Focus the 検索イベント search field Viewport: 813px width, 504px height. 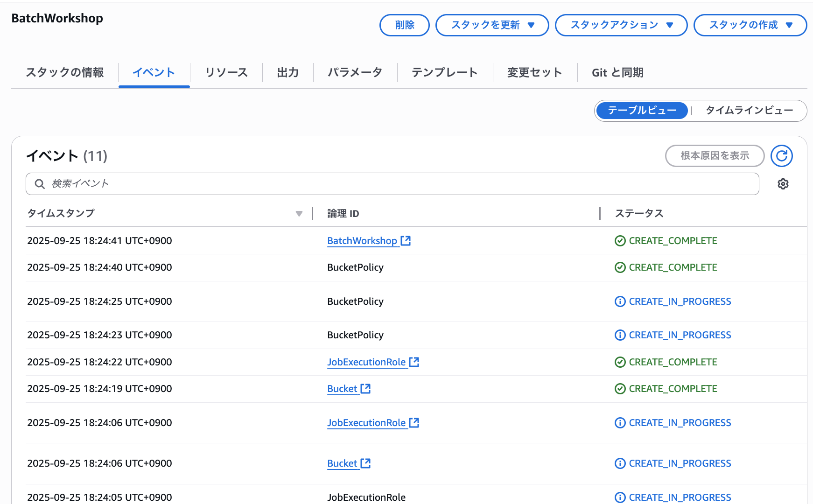pos(392,184)
